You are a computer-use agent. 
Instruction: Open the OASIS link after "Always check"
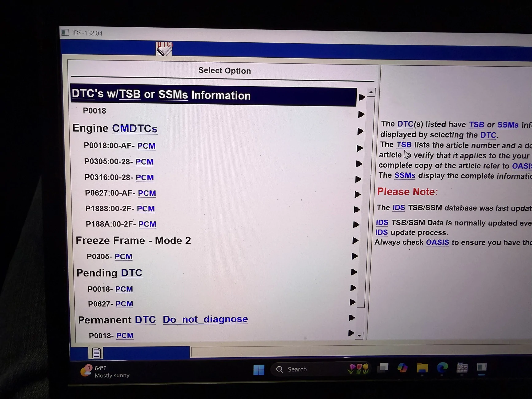tap(437, 242)
